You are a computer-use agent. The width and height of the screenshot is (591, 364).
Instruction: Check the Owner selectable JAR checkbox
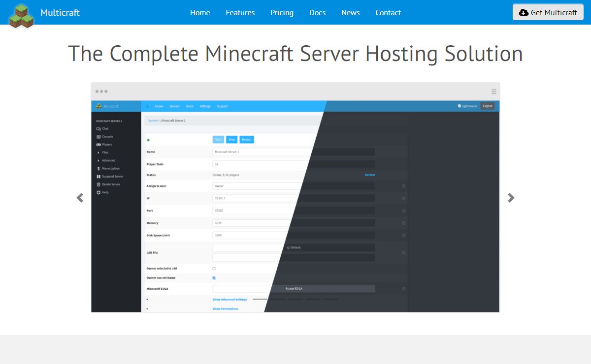click(214, 269)
